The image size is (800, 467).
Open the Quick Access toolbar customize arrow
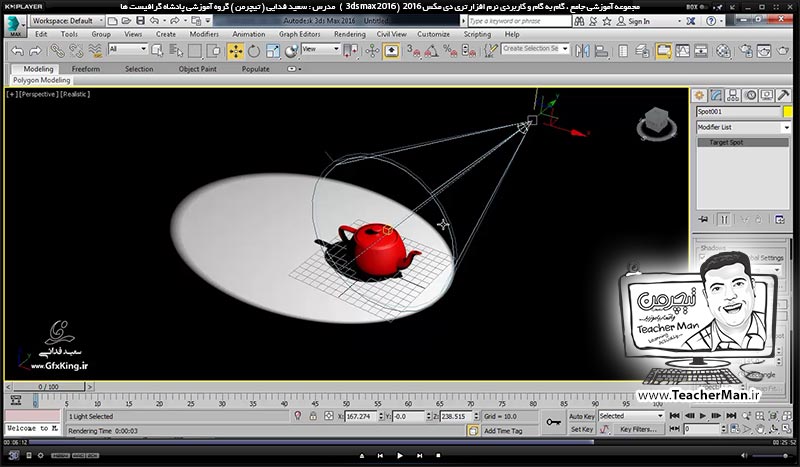[x=208, y=21]
